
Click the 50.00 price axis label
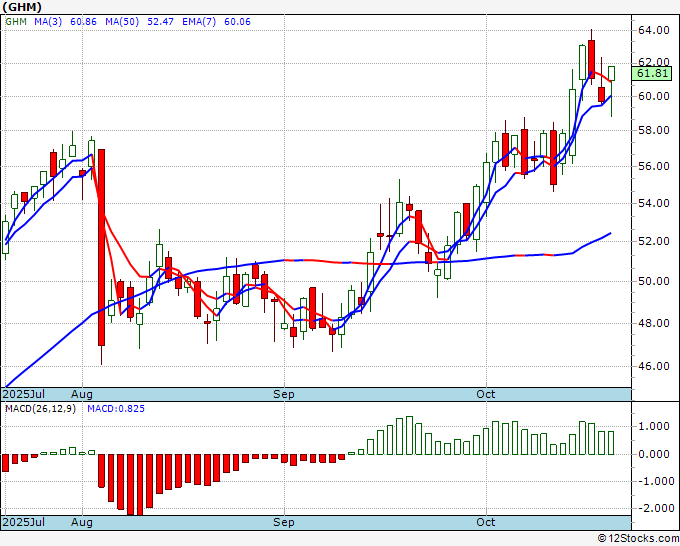click(x=654, y=281)
